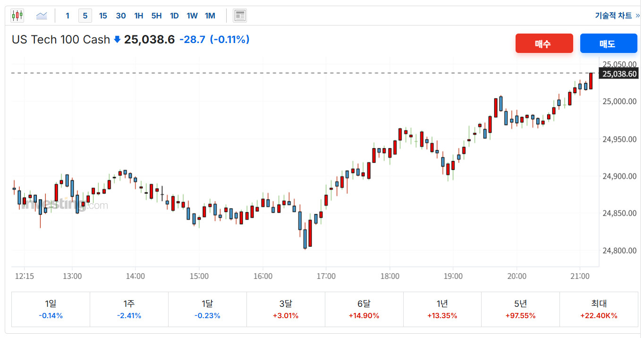Set chart interval to 1W
Viewport: 644px width, 338px height.
(x=192, y=16)
